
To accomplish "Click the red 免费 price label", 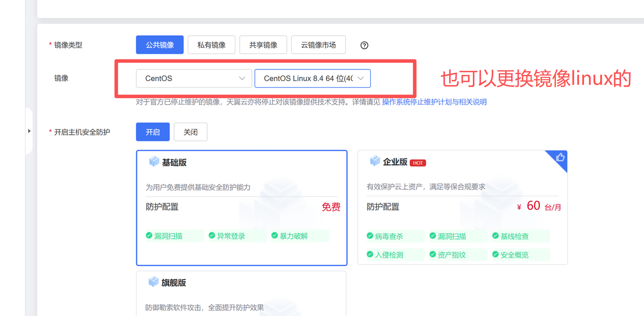I will (331, 207).
